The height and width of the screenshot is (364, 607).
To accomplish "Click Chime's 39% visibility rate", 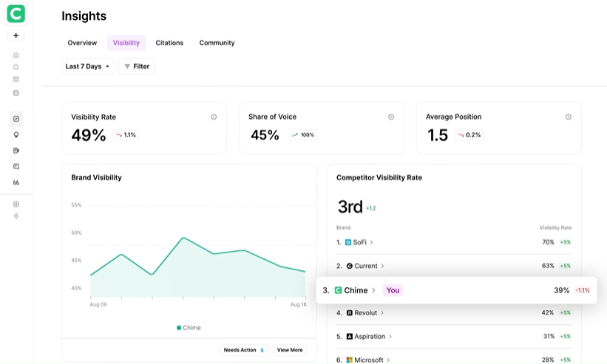I will [x=562, y=290].
